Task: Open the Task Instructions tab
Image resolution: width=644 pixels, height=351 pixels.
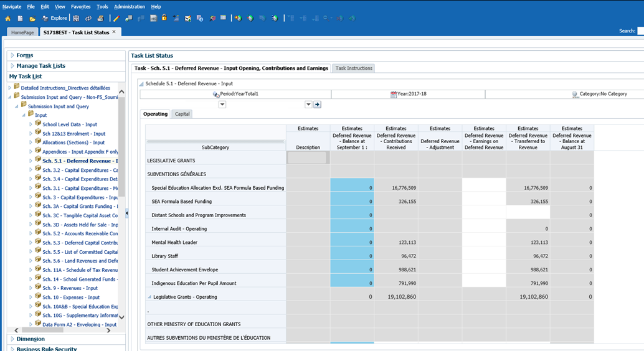Action: 354,68
